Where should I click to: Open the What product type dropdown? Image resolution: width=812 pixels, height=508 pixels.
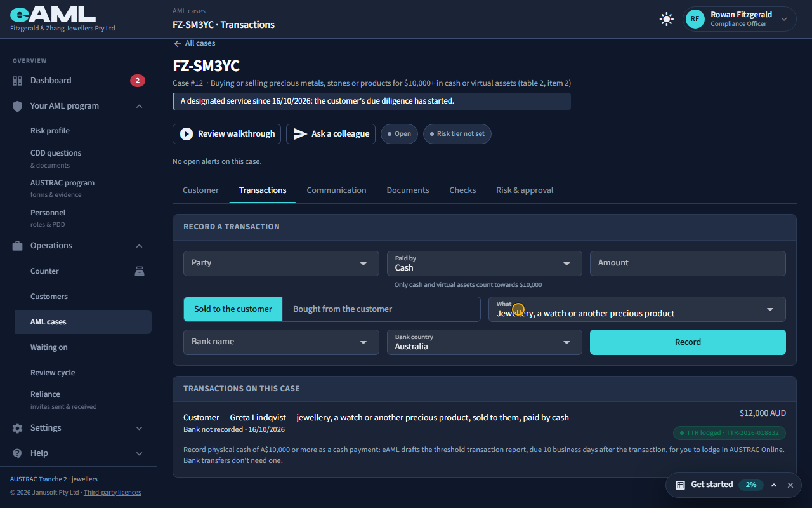pos(637,309)
